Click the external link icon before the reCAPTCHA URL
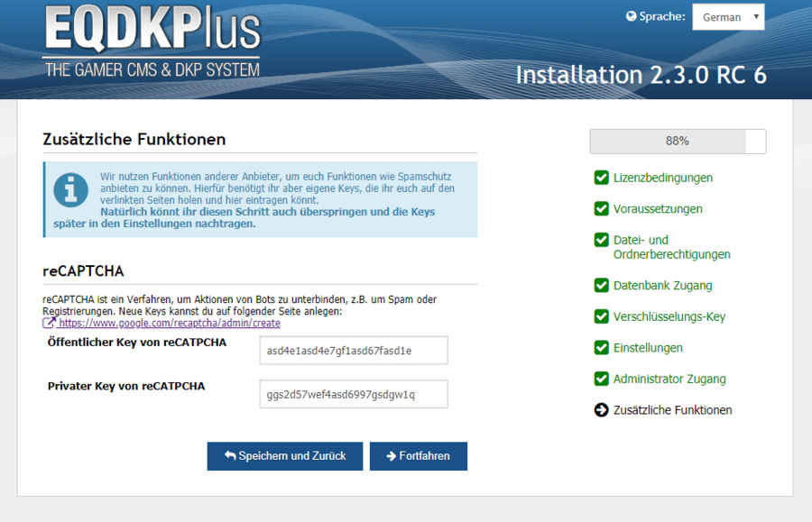This screenshot has width=812, height=522. click(49, 323)
